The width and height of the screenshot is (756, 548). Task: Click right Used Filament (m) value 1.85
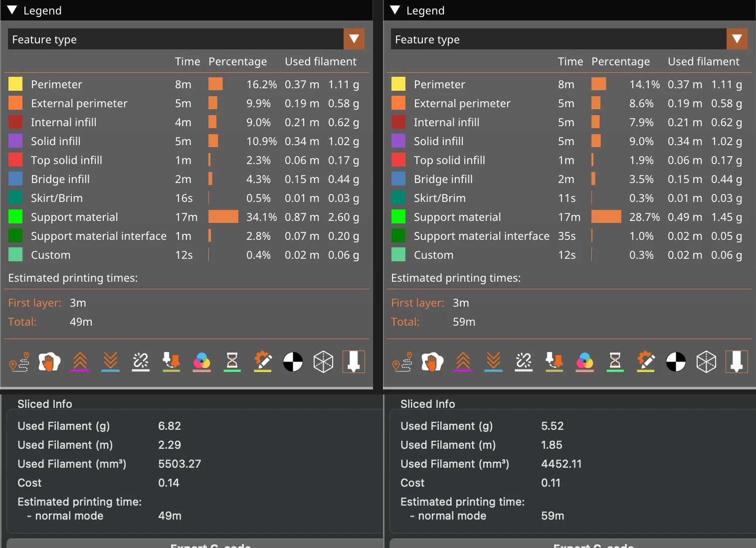[x=552, y=445]
